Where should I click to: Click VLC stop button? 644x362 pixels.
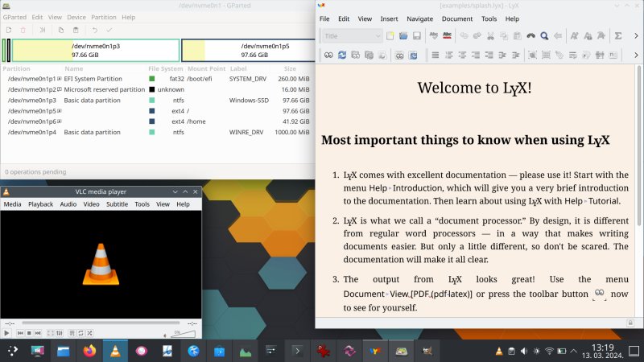pyautogui.click(x=29, y=333)
